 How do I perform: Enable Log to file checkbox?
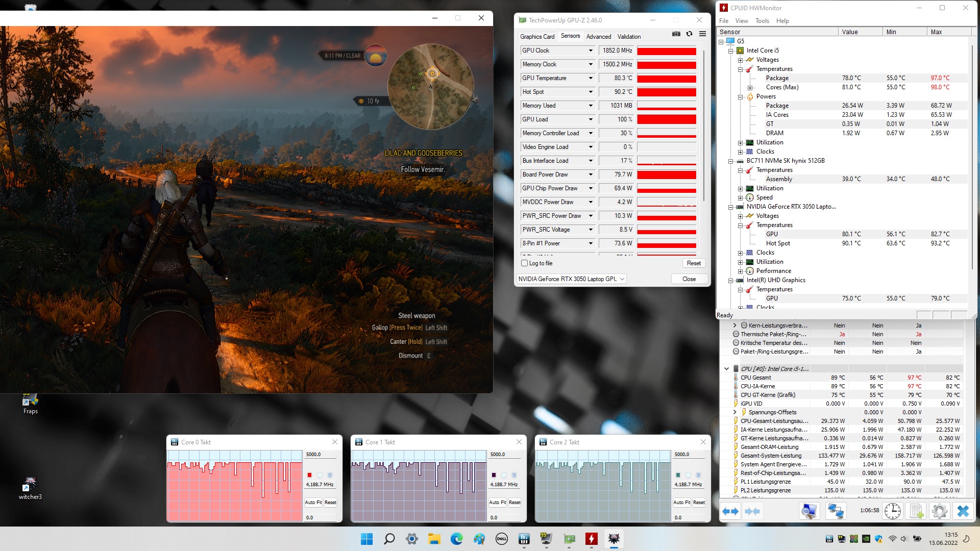524,263
